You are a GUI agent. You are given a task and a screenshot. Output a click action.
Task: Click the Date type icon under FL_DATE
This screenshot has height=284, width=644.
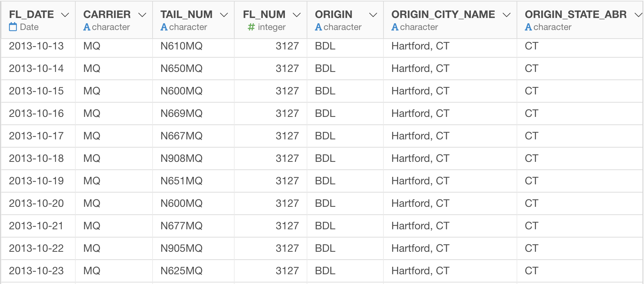(13, 27)
